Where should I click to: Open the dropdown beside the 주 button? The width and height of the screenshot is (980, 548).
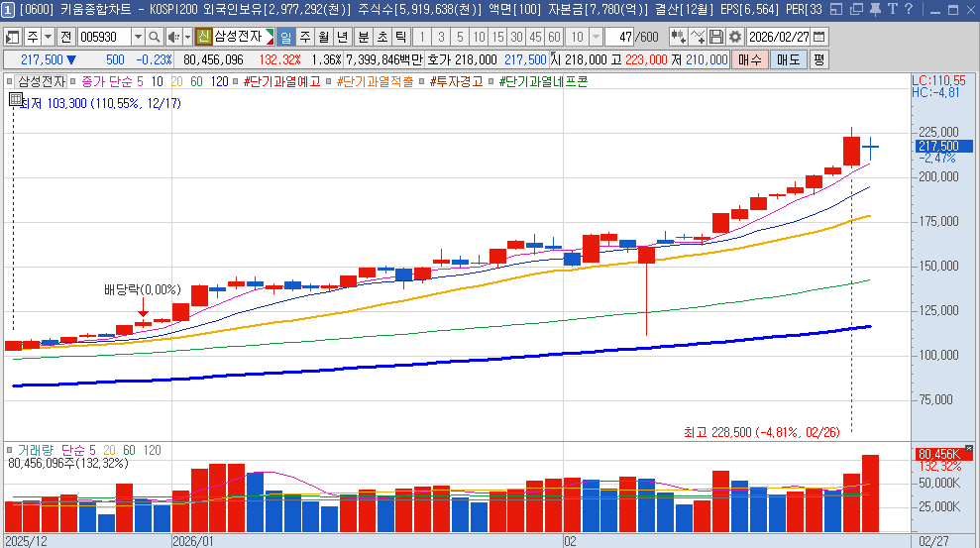48,37
